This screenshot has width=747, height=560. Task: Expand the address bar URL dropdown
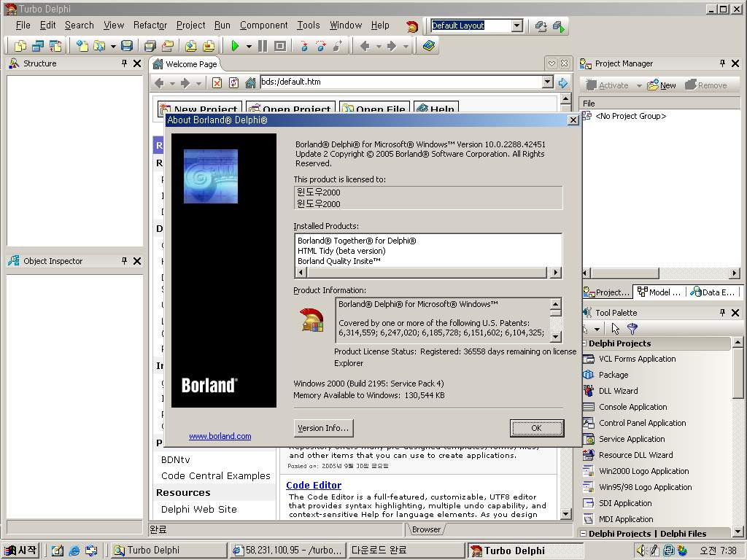pos(548,82)
